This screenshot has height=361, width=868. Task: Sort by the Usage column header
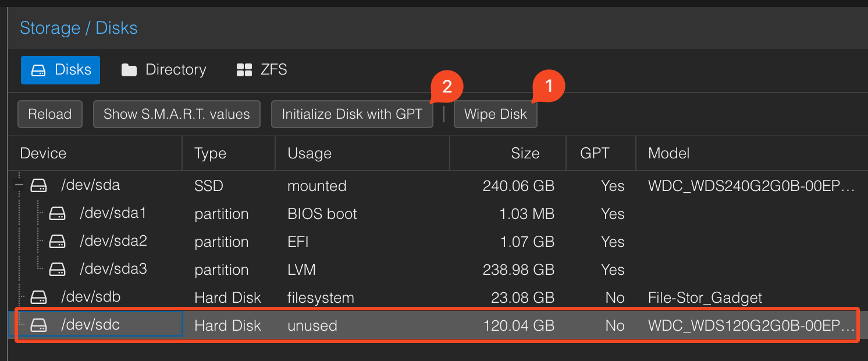pyautogui.click(x=362, y=154)
